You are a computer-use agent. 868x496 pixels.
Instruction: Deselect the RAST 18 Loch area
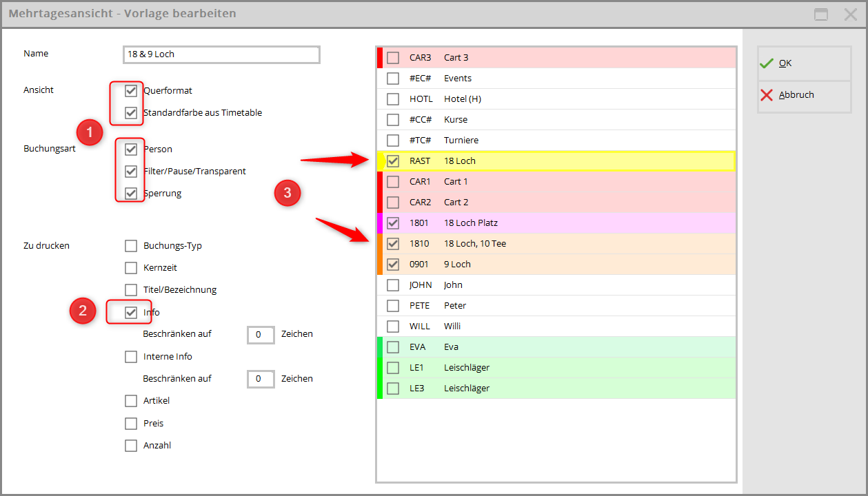[x=393, y=161]
